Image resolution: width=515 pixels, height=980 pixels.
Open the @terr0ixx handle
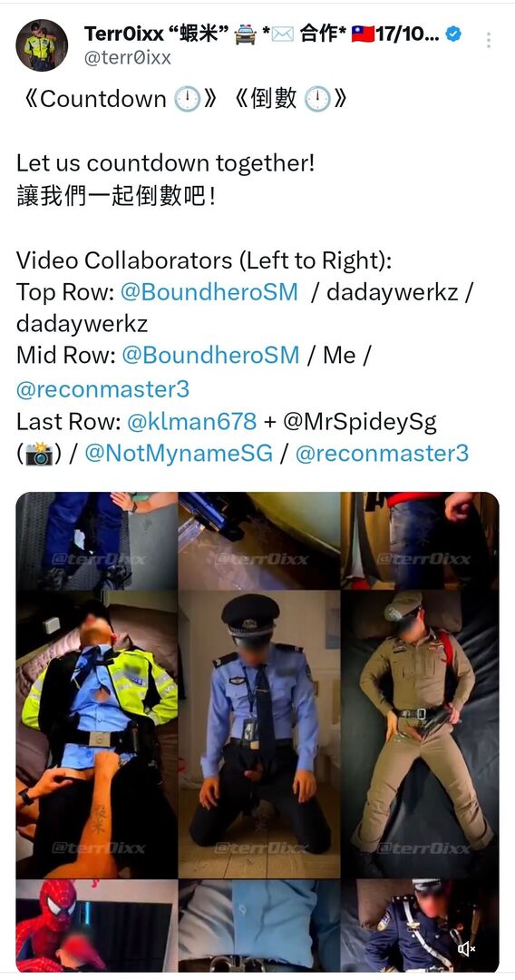point(127,58)
